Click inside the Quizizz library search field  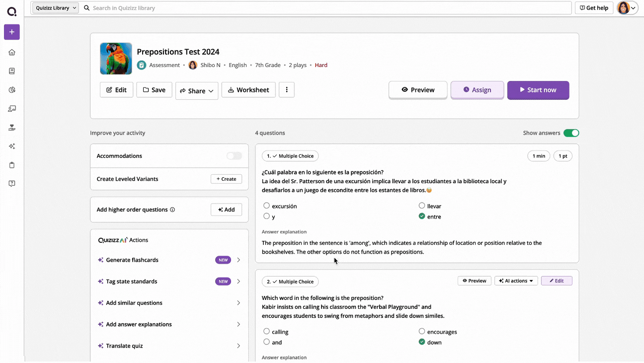[199, 7]
